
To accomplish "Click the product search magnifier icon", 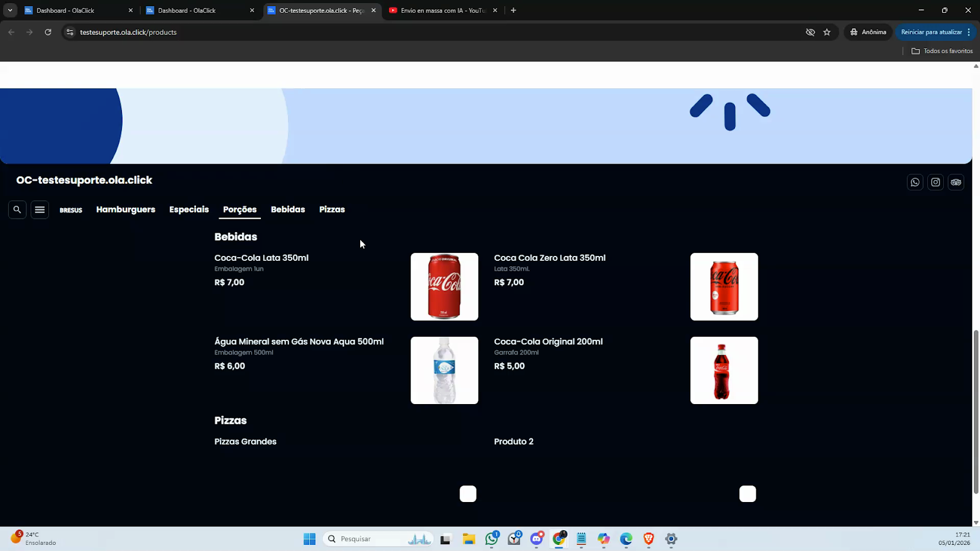I will [17, 210].
